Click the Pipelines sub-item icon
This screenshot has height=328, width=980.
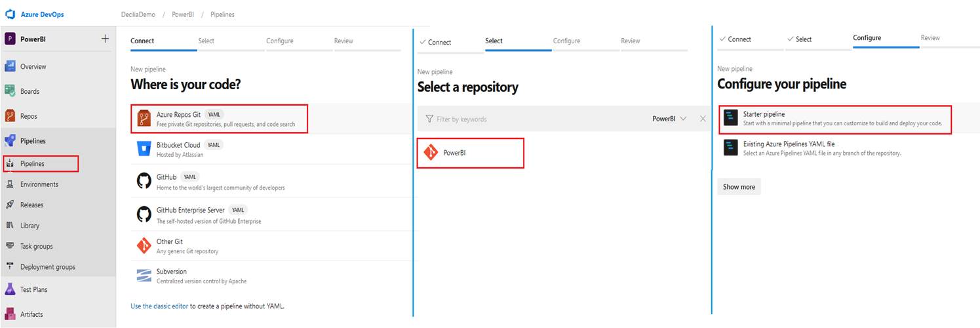pyautogui.click(x=10, y=163)
